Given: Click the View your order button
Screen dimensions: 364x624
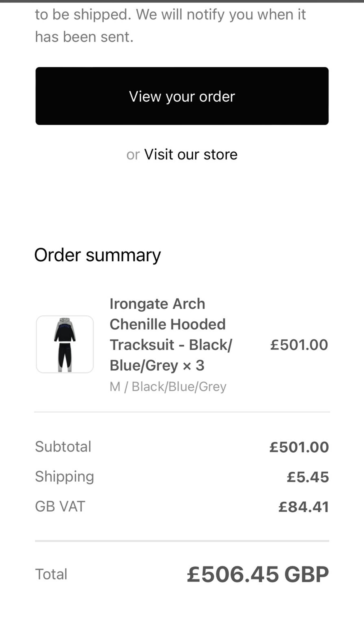Looking at the screenshot, I should pos(182,96).
